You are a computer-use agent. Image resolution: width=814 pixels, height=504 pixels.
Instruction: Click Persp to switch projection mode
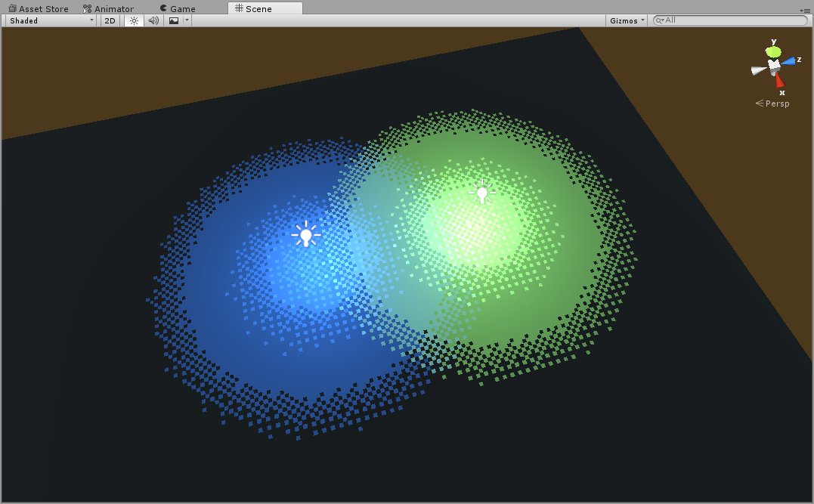point(777,104)
